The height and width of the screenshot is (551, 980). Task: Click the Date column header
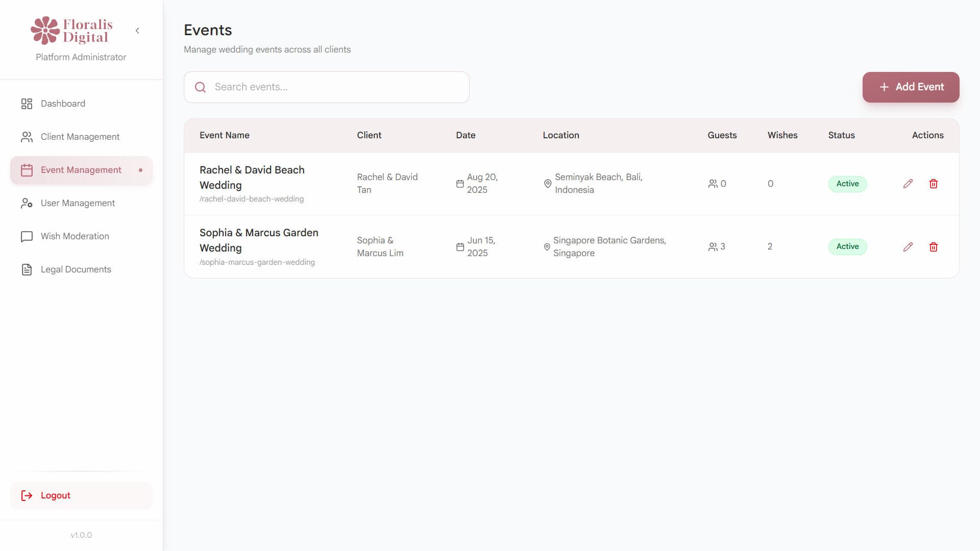465,135
